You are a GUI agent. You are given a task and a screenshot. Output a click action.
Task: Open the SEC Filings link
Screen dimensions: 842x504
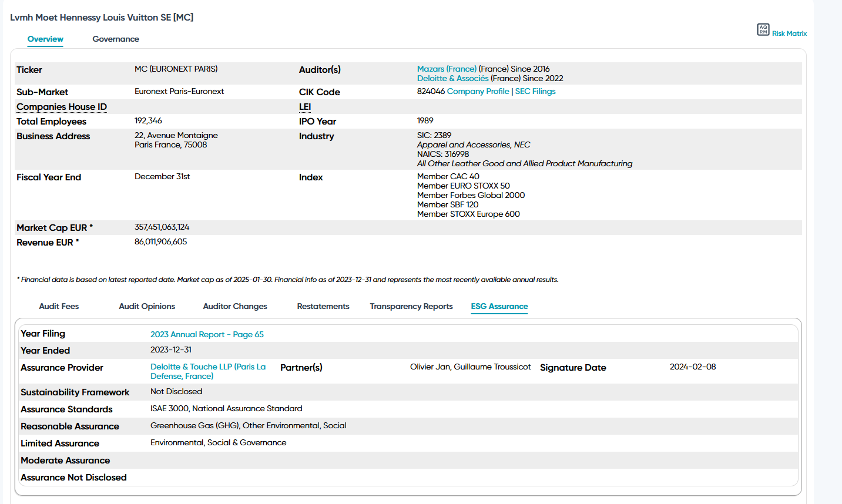[x=535, y=91]
